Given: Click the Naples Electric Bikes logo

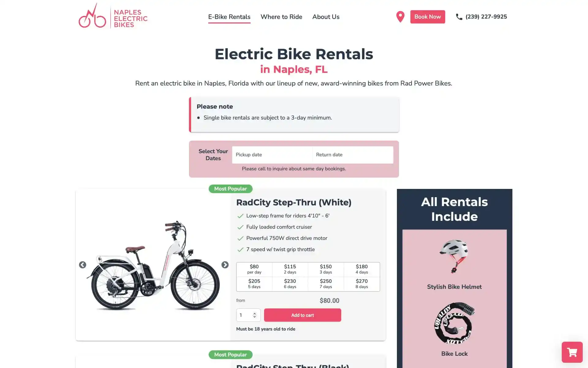Looking at the screenshot, I should pyautogui.click(x=113, y=17).
